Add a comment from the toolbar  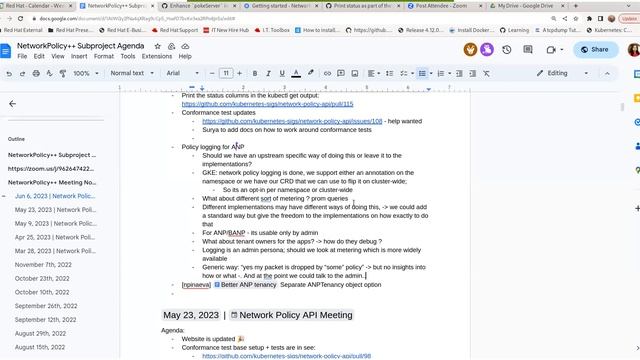point(341,73)
